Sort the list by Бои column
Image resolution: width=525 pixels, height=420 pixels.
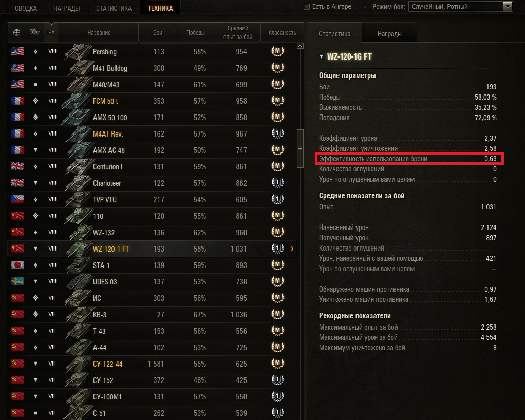(x=158, y=32)
